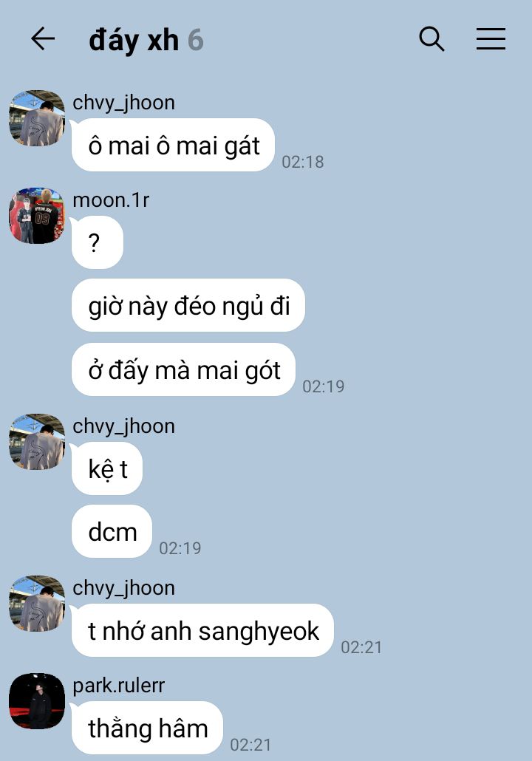Select message "ở đấy mà mai gót"
The image size is (532, 761).
pos(183,369)
